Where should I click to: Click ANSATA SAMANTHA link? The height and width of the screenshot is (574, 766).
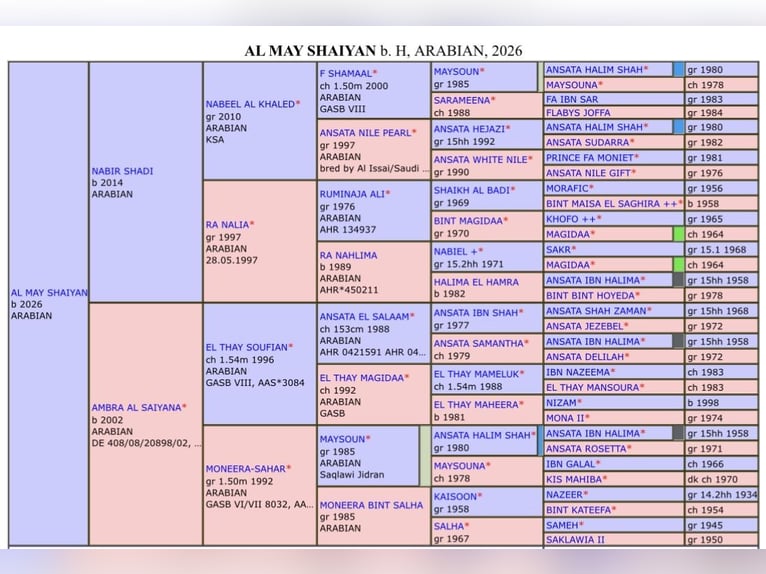click(479, 343)
